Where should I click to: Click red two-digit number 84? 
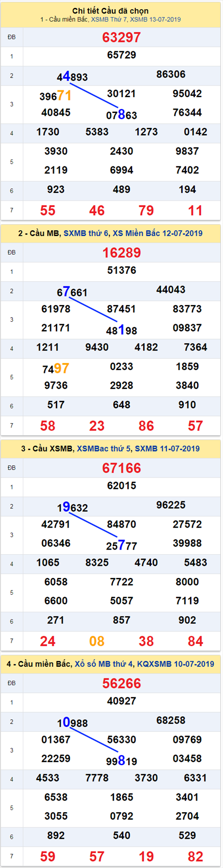pos(196,641)
